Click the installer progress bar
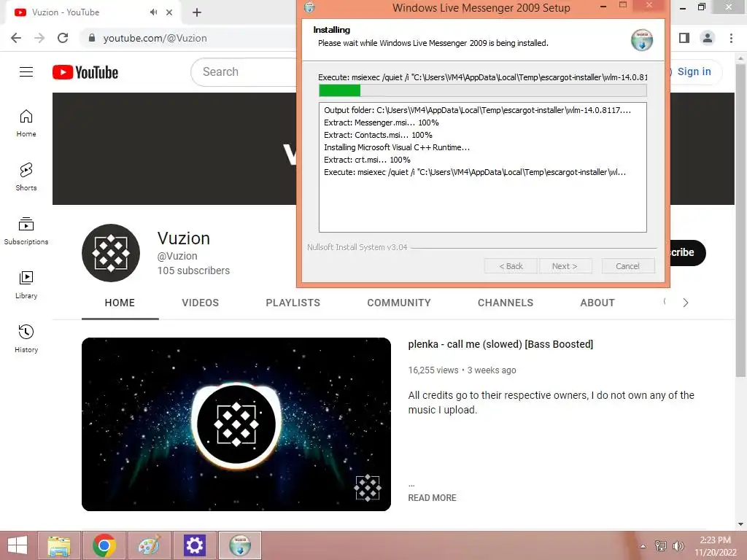The image size is (747, 560). pyautogui.click(x=483, y=90)
